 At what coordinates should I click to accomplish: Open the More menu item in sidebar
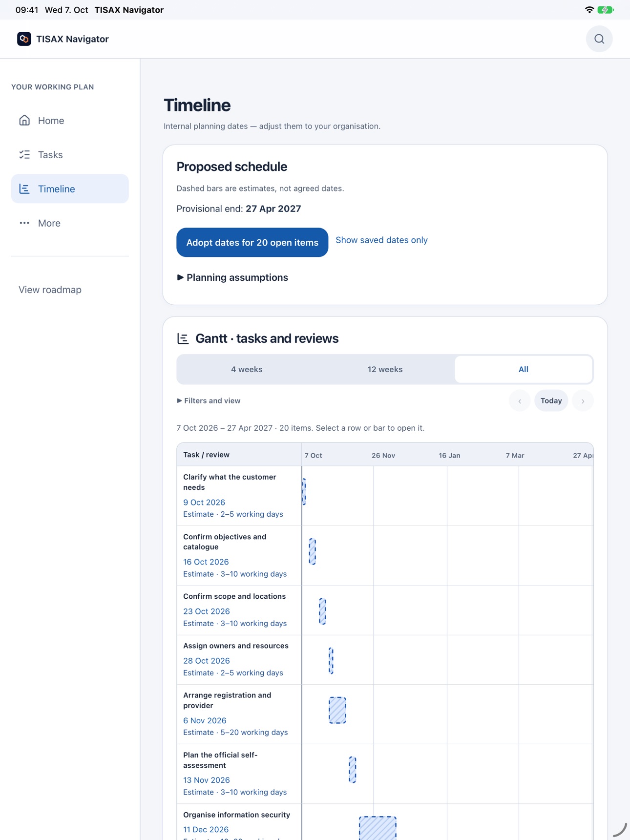click(70, 223)
